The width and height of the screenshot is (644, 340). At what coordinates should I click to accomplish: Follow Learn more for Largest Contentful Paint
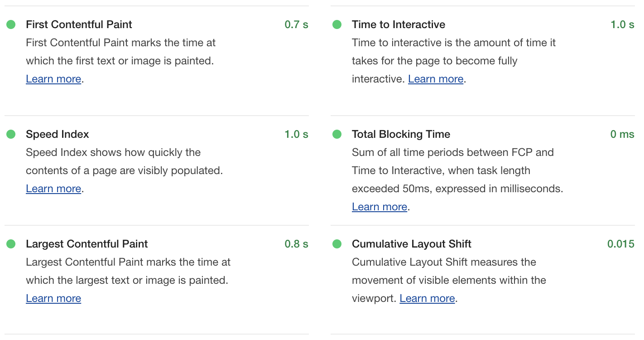coord(53,298)
